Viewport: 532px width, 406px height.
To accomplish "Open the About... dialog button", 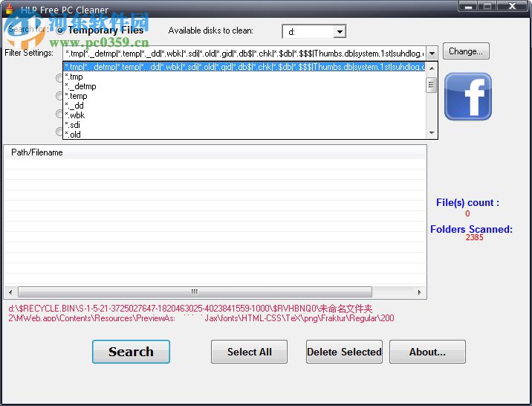I will (x=427, y=352).
